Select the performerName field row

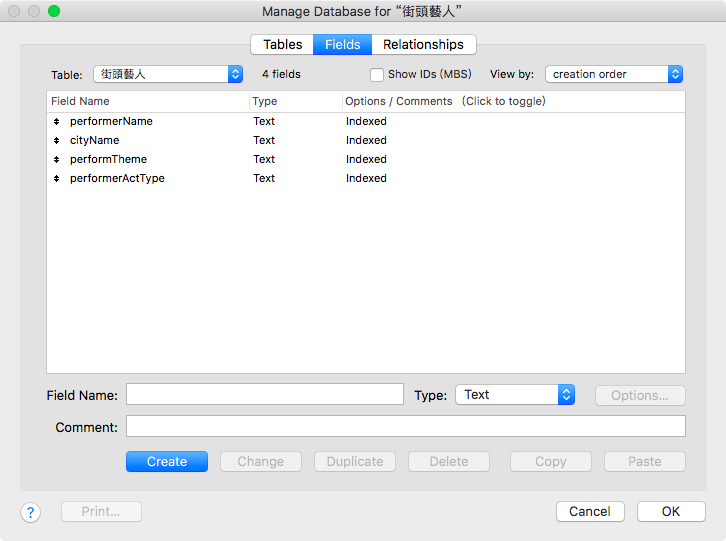pyautogui.click(x=366, y=121)
